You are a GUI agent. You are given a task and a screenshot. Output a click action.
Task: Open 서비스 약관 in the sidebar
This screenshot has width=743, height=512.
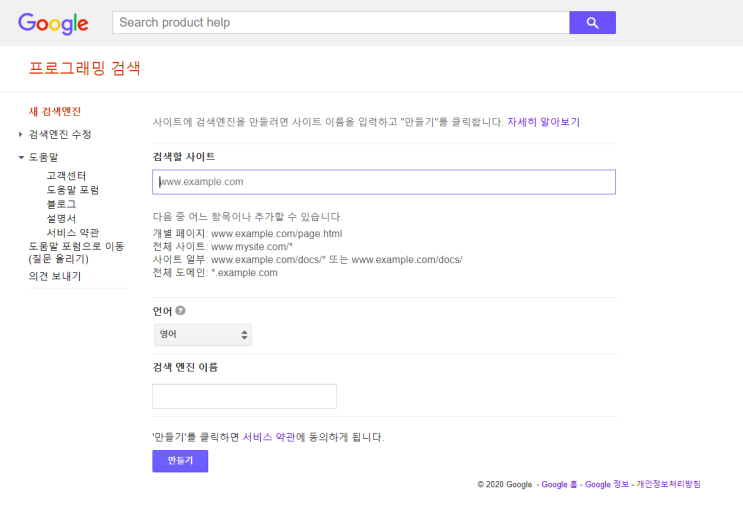[72, 233]
